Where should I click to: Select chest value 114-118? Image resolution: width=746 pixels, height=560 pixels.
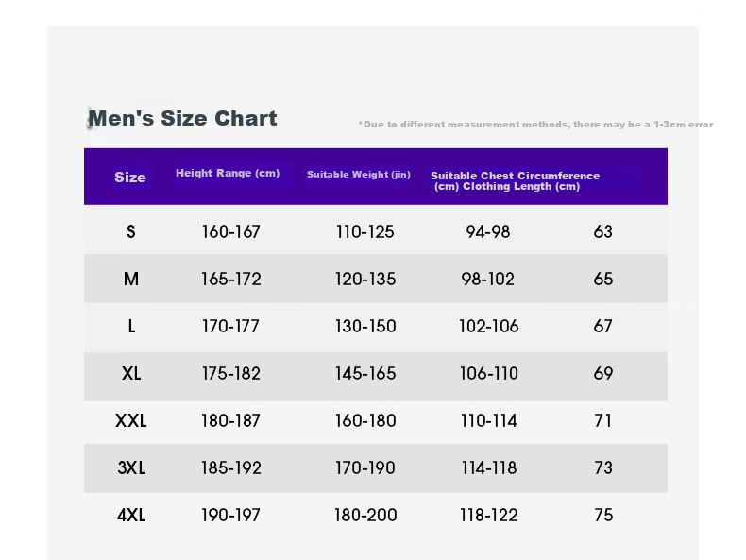tap(488, 468)
